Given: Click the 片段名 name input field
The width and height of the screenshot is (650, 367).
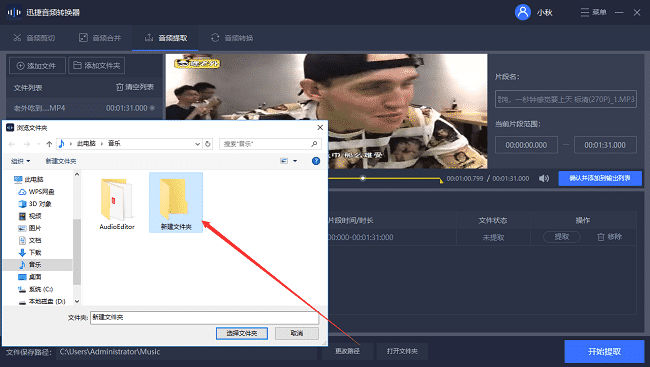Looking at the screenshot, I should click(x=565, y=99).
